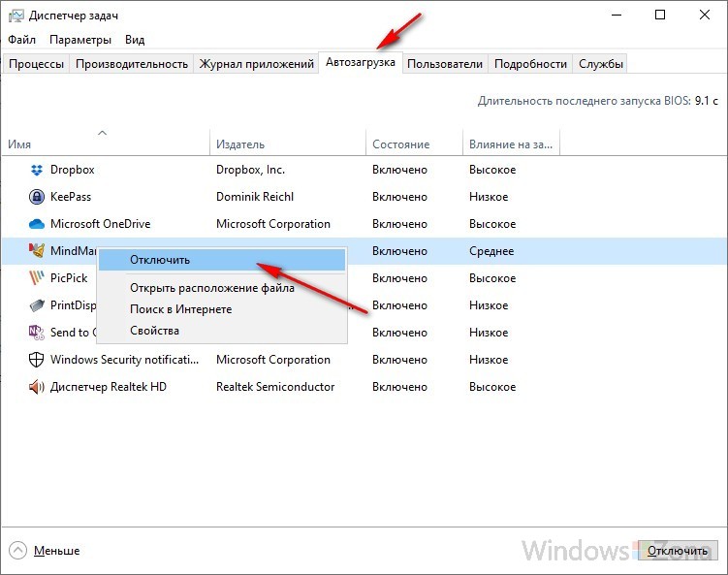Viewport: 728px width, 575px height.
Task: Open the Параметры menu
Action: click(80, 40)
